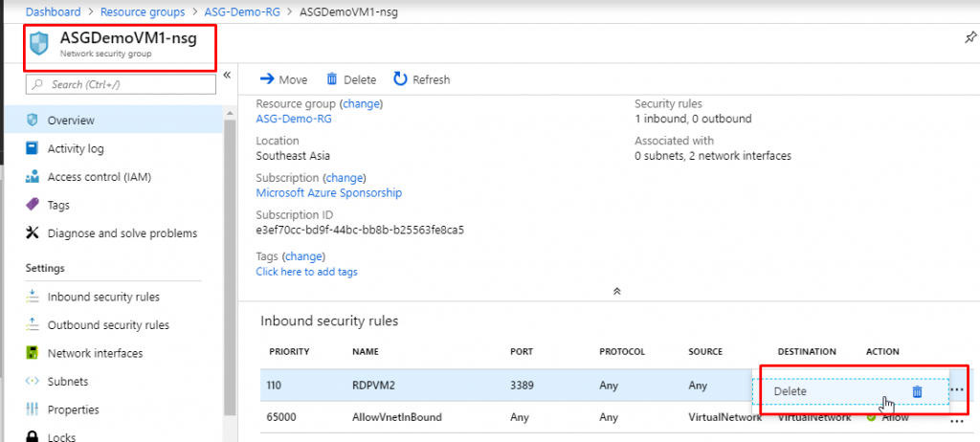Open Inbound security rules in sidebar

[x=102, y=297]
